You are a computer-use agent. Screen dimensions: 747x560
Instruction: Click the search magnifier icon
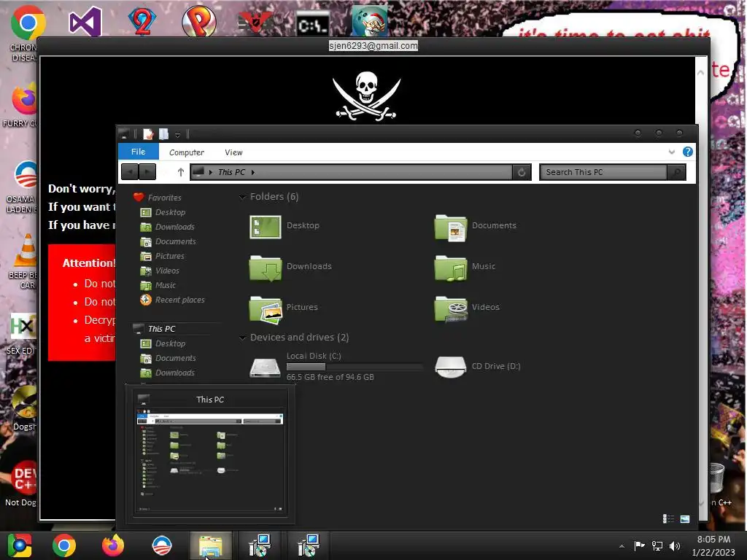click(676, 172)
